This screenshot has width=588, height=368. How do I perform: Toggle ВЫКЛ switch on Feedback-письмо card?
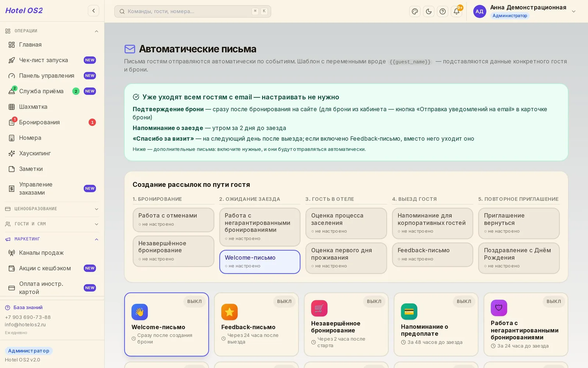click(284, 301)
